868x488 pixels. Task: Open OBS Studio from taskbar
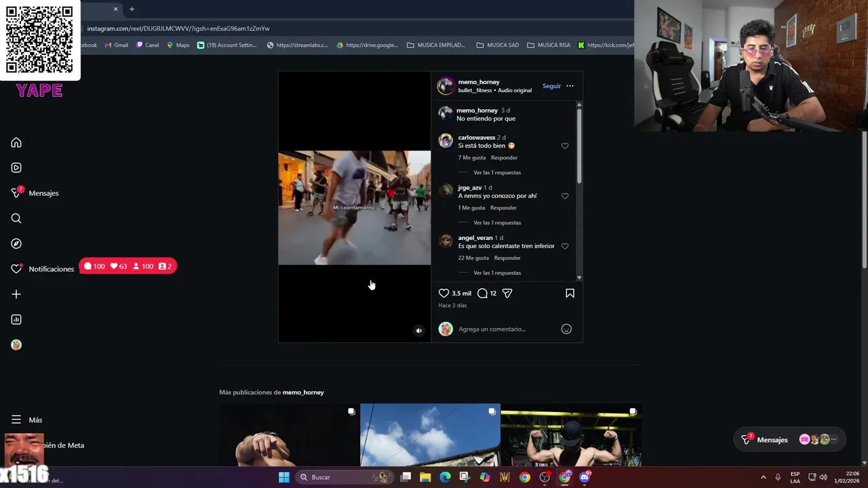point(545,477)
